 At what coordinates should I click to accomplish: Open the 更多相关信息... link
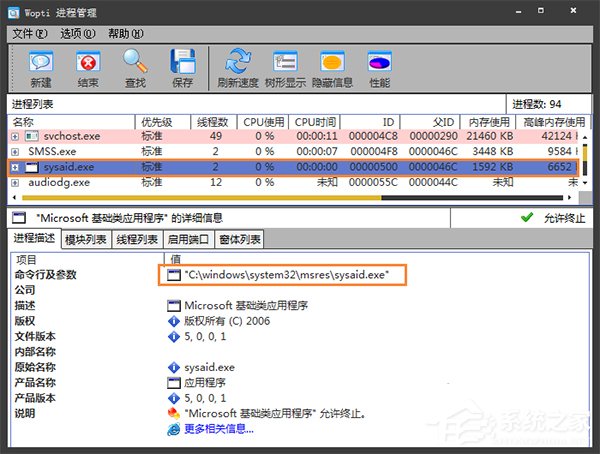click(x=219, y=429)
